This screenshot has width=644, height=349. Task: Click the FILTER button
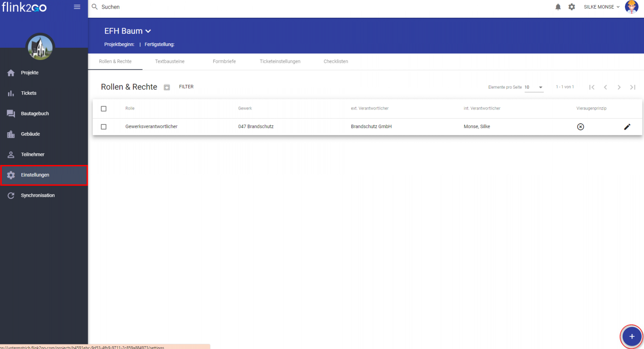[x=186, y=87]
